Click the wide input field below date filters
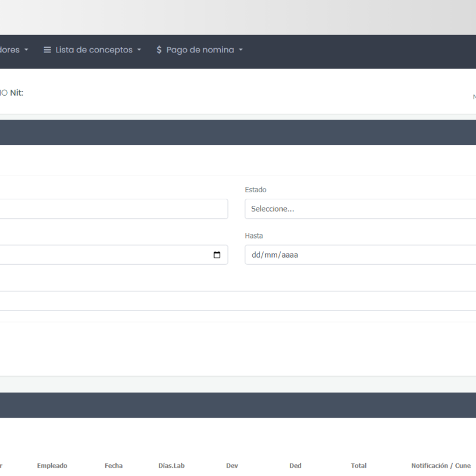Screen dimensions: 476x476 point(238,301)
